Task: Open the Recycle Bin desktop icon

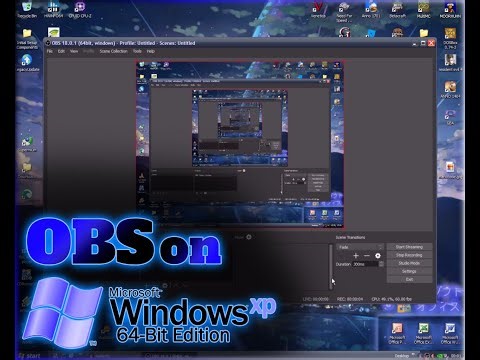Action: tap(27, 10)
